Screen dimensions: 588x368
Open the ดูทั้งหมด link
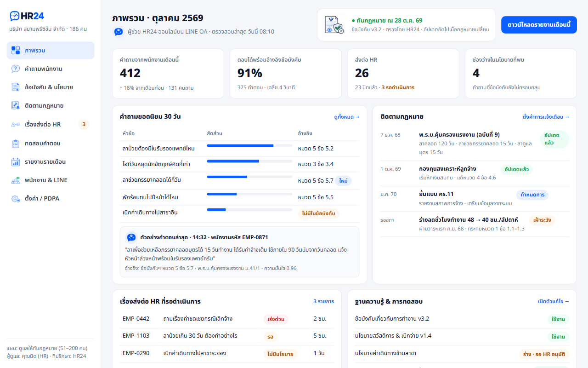pos(347,117)
